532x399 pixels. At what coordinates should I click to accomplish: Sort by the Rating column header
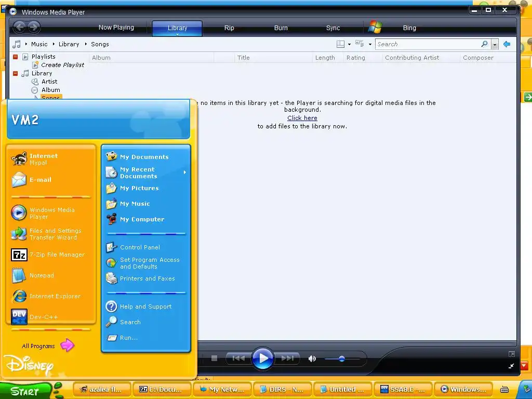363,58
